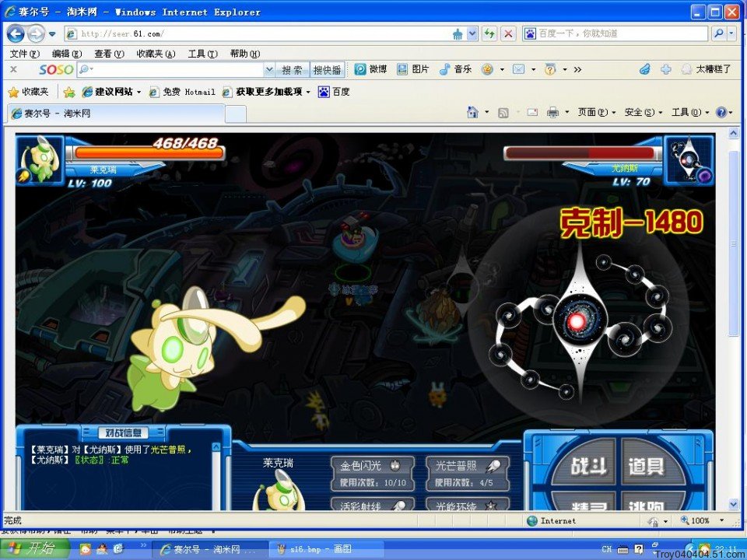Click the magnifier search button
The width and height of the screenshot is (747, 560).
point(718,33)
